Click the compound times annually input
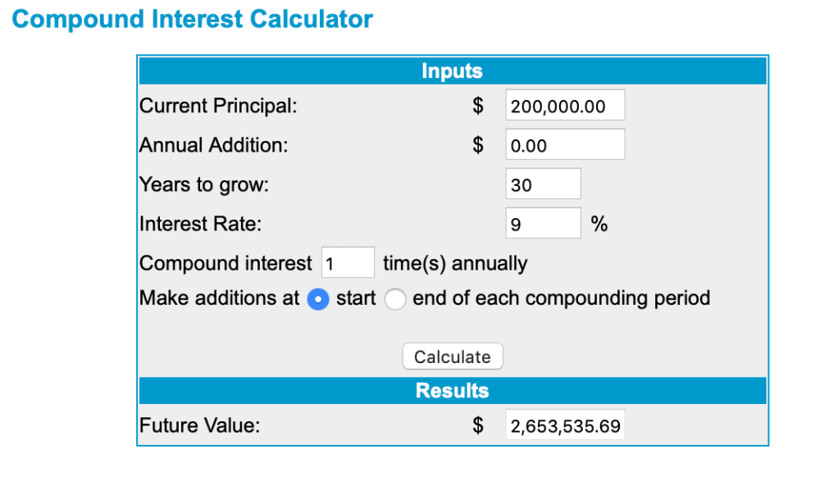Screen dimensions: 838x504 [x=348, y=263]
